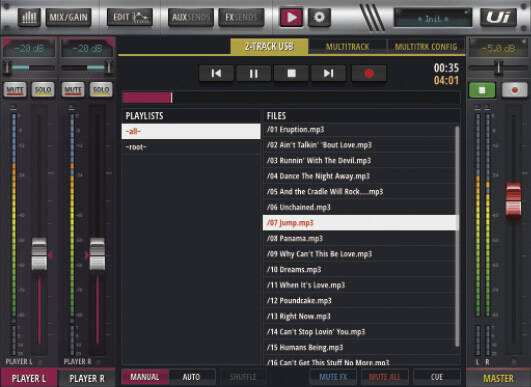Image resolution: width=531 pixels, height=387 pixels.
Task: Skip to previous track
Action: pos(216,73)
